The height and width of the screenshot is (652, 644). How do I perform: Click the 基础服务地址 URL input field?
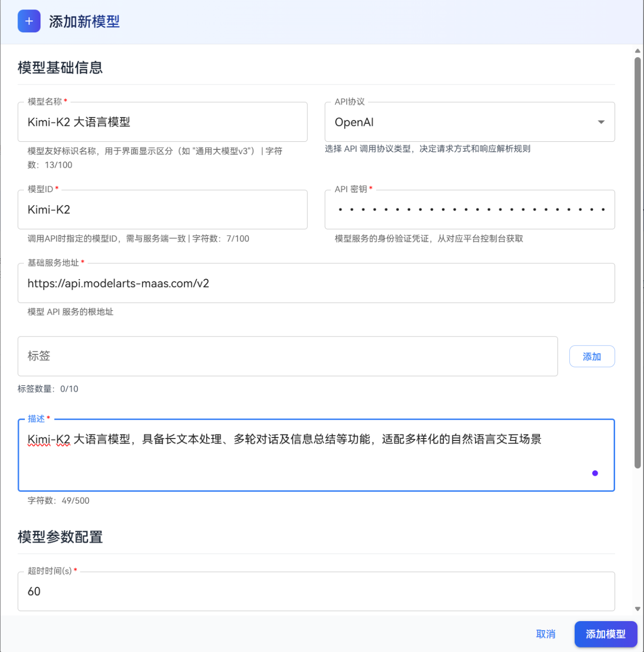coord(316,283)
